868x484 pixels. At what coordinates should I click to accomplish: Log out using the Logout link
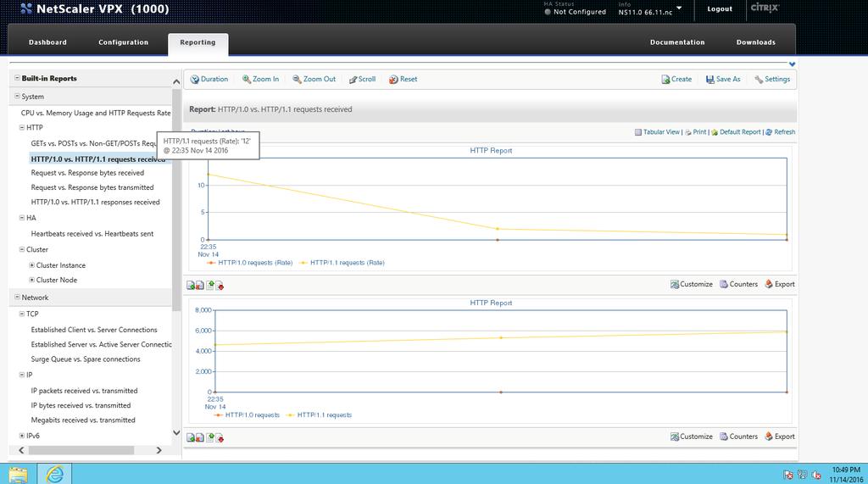click(x=720, y=8)
